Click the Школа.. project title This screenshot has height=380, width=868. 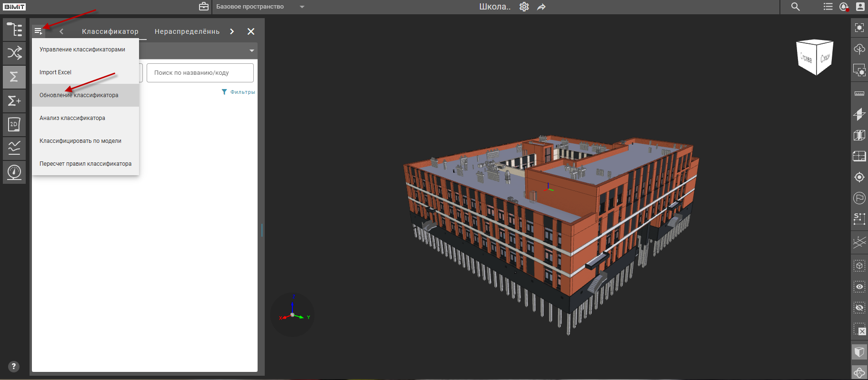click(x=495, y=7)
